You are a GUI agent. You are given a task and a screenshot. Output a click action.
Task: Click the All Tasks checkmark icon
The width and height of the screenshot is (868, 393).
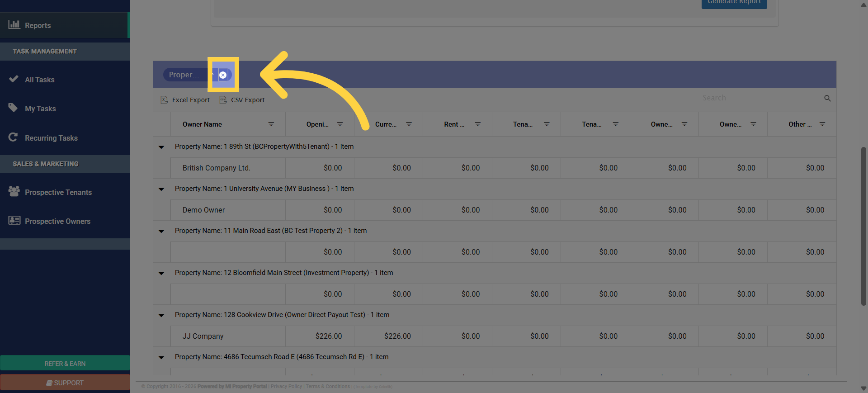[14, 79]
